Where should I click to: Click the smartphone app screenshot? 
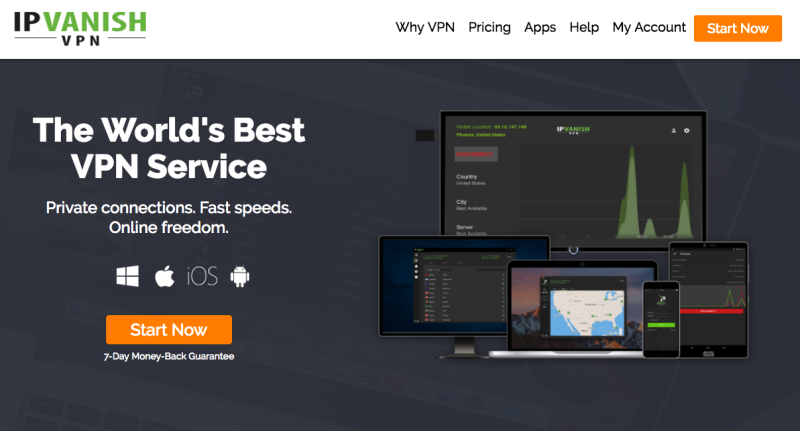[661, 319]
